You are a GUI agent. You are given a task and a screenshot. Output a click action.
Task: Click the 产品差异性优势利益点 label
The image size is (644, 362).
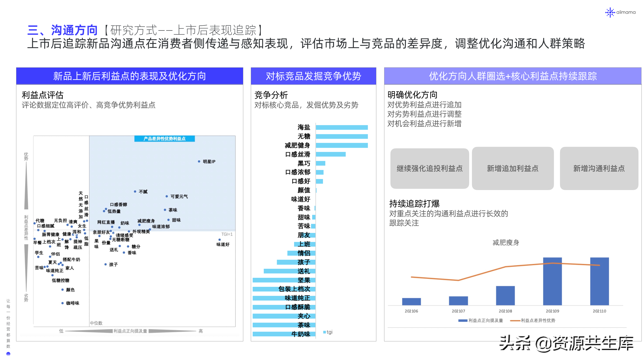tap(165, 139)
